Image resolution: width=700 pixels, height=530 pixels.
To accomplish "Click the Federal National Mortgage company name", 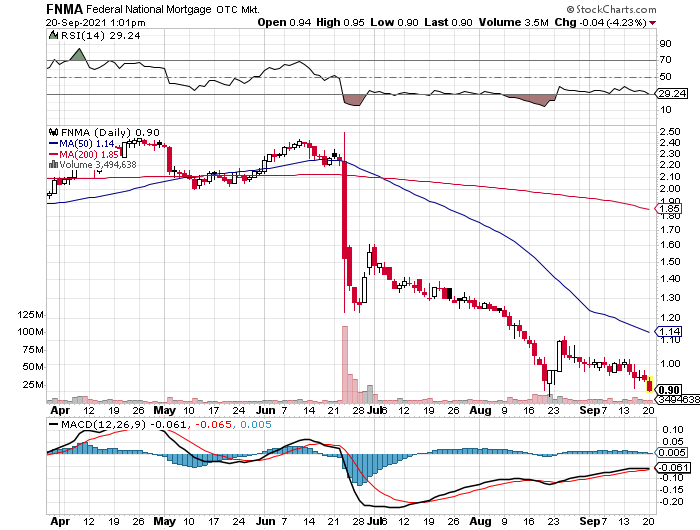I will click(149, 9).
